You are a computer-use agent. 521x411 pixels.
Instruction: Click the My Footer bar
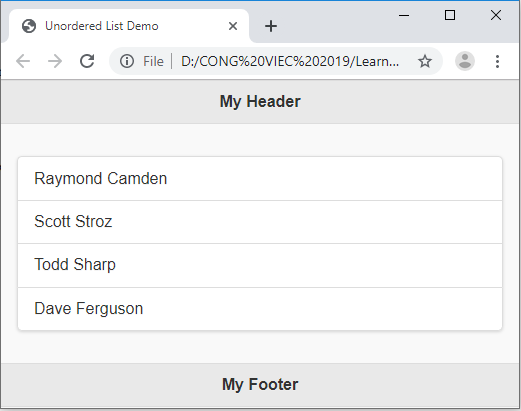[x=260, y=385]
